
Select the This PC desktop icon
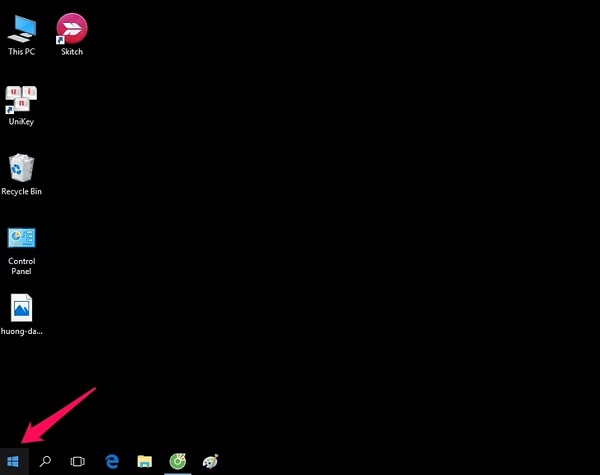22,27
